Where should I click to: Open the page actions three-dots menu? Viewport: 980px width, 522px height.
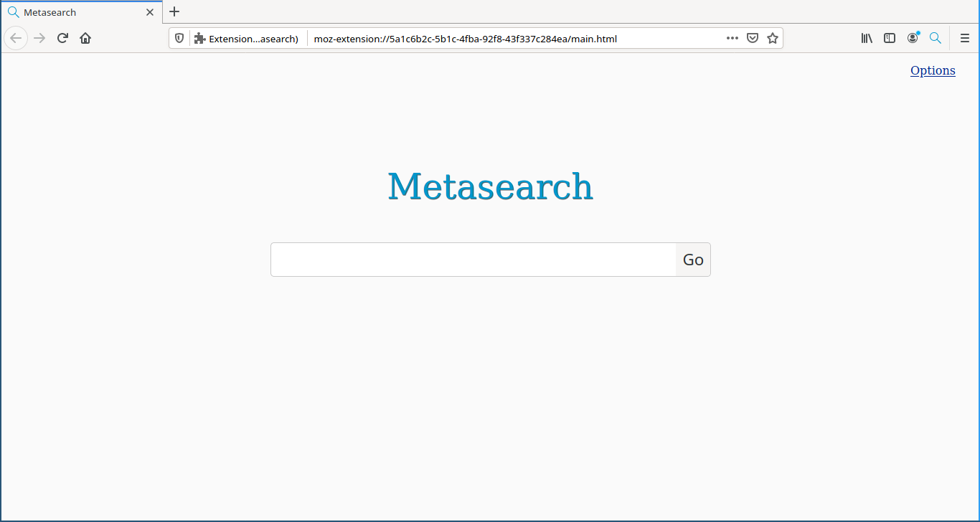[x=732, y=39]
